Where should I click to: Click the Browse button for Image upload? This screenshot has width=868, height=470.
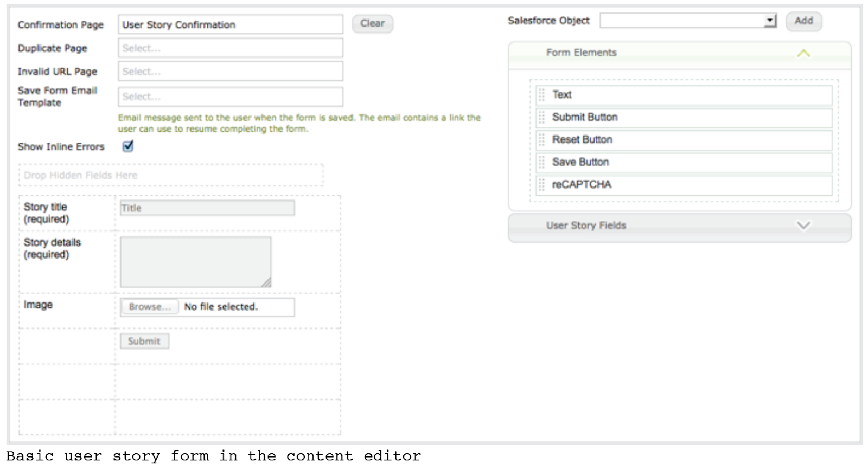pyautogui.click(x=149, y=307)
